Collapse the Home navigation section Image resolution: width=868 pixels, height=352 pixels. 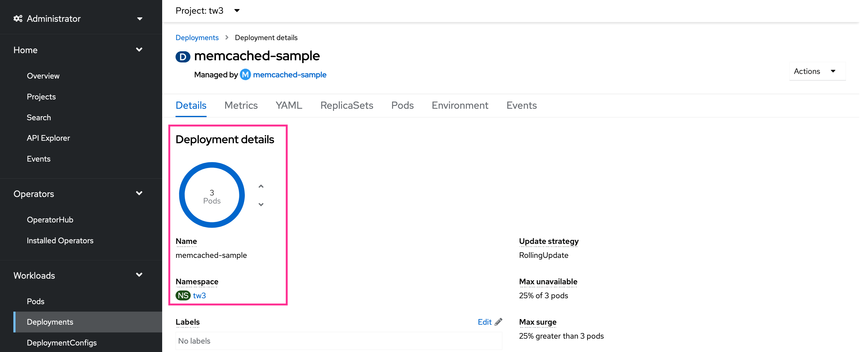click(x=139, y=50)
